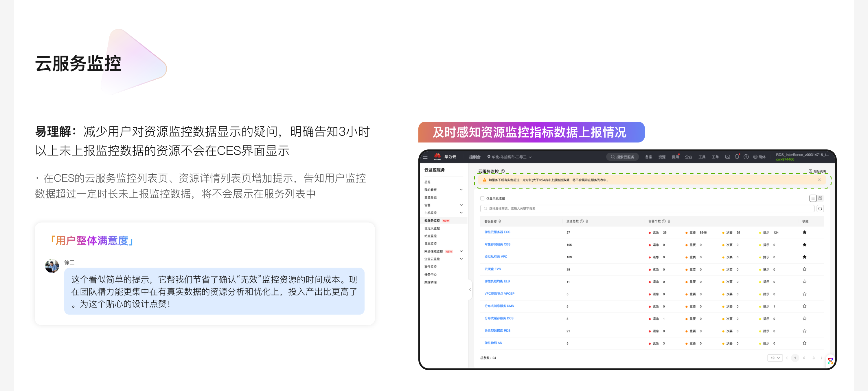Open the CloudShell terminal icon
This screenshot has height=391, width=868.
click(x=727, y=157)
